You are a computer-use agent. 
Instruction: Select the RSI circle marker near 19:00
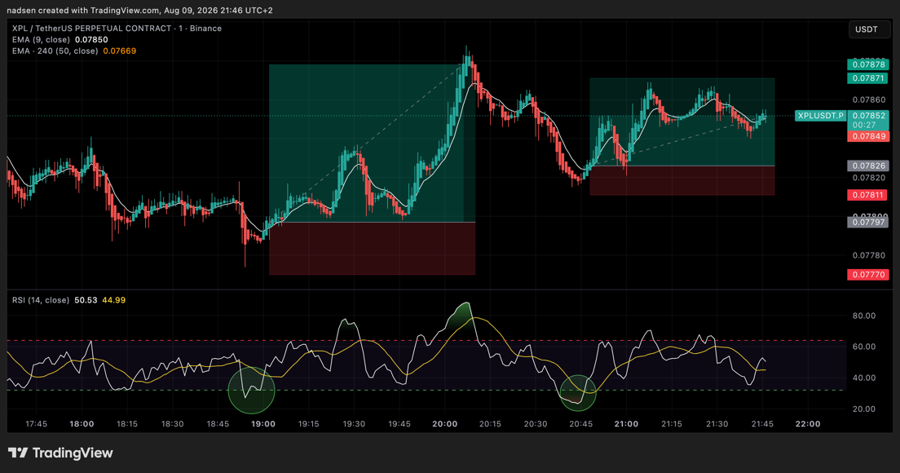click(251, 390)
